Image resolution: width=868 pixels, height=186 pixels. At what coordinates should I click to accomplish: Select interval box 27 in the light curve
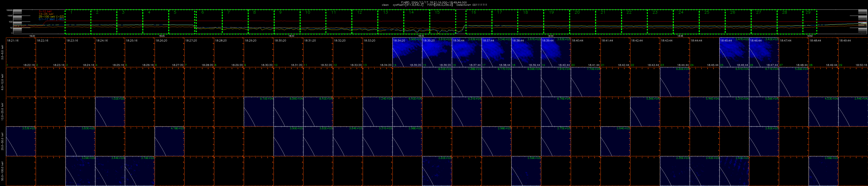(x=764, y=22)
